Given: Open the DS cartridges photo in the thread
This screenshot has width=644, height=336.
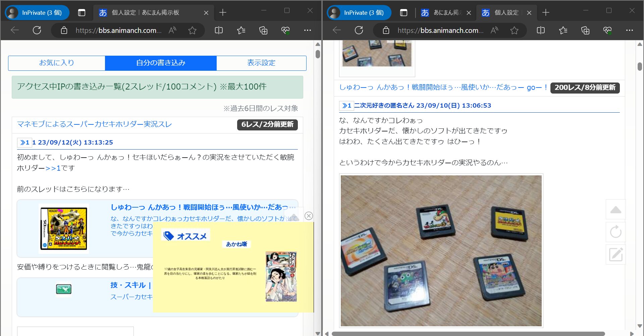Looking at the screenshot, I should coord(441,250).
